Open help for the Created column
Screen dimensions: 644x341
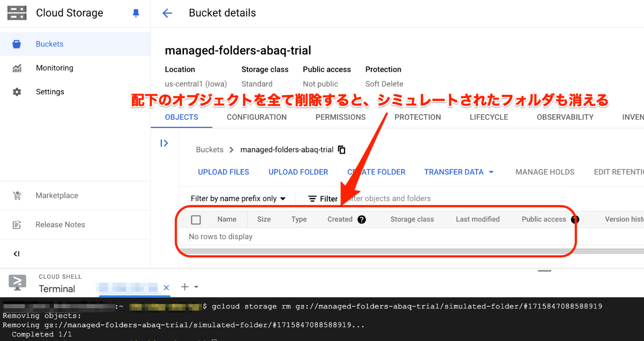362,220
